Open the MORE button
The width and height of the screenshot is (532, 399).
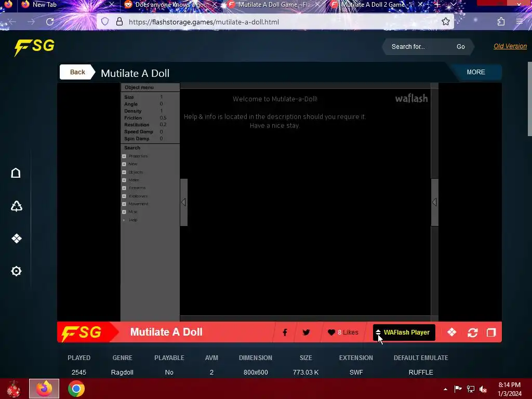coord(476,72)
